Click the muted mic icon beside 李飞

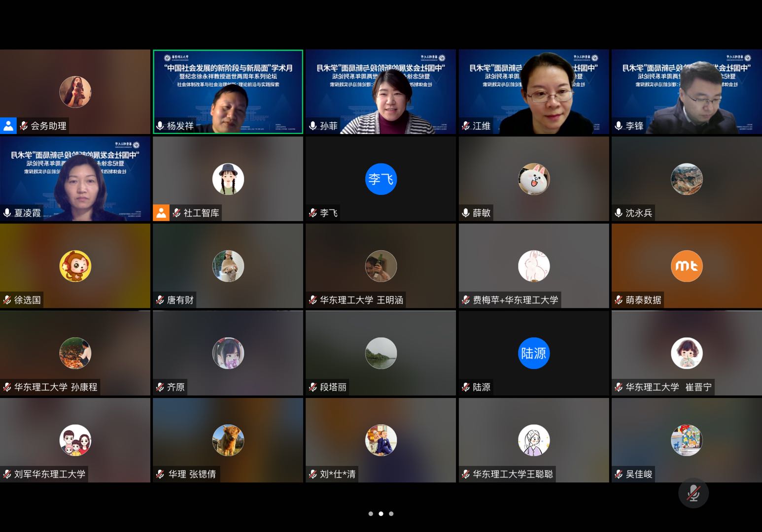(313, 213)
